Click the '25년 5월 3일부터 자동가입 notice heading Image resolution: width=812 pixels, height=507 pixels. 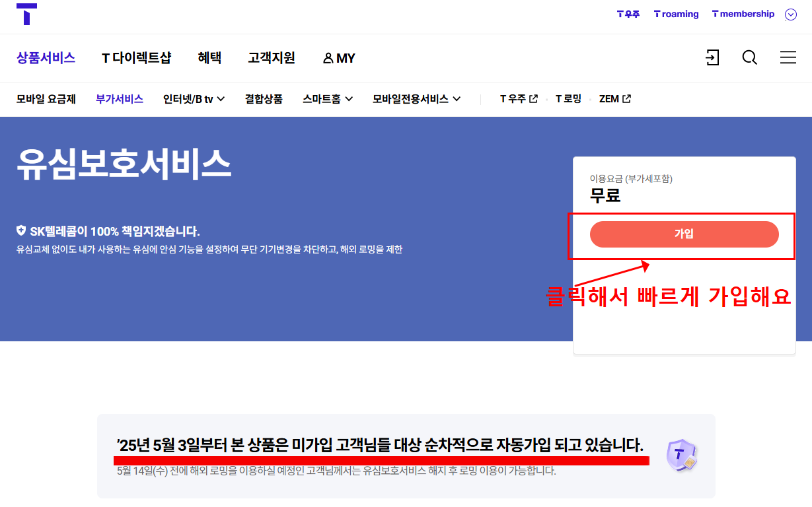(x=380, y=444)
